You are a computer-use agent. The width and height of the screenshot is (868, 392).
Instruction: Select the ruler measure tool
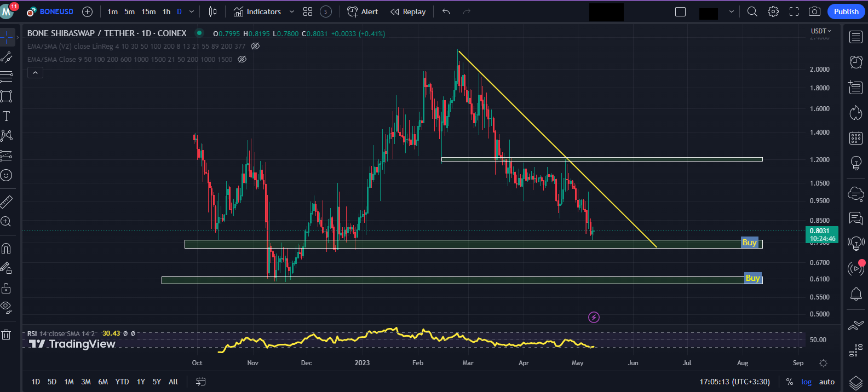7,202
